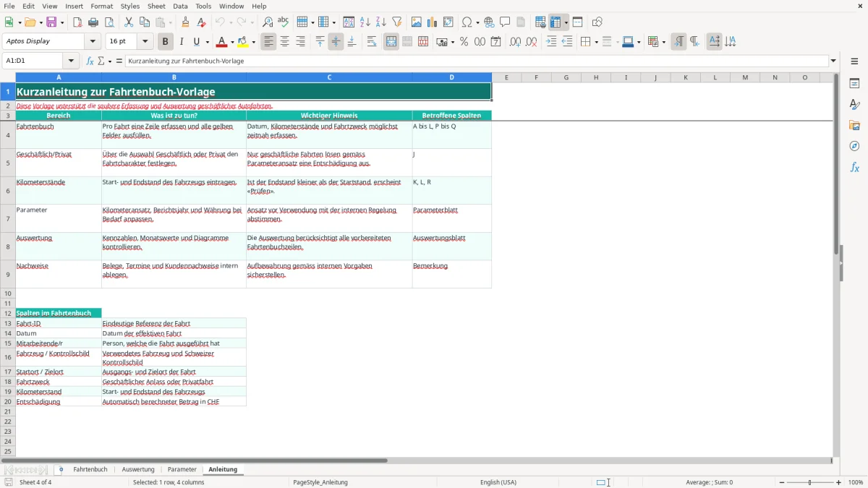Add a decimal place

(515, 42)
